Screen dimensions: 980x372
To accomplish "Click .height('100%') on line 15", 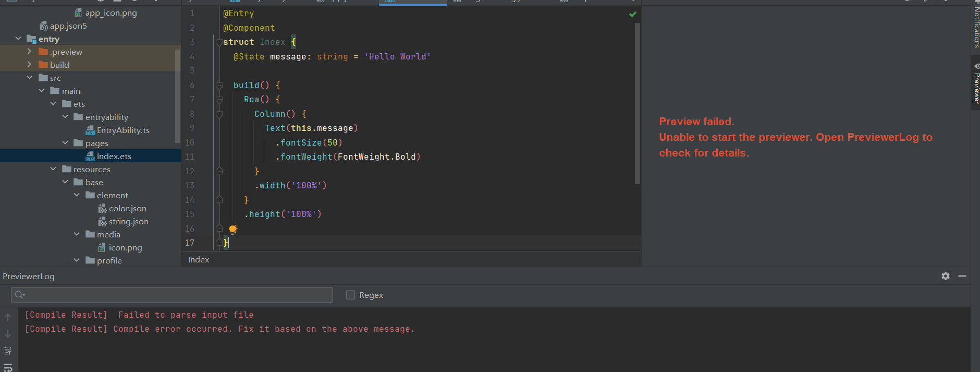I will click(x=283, y=214).
